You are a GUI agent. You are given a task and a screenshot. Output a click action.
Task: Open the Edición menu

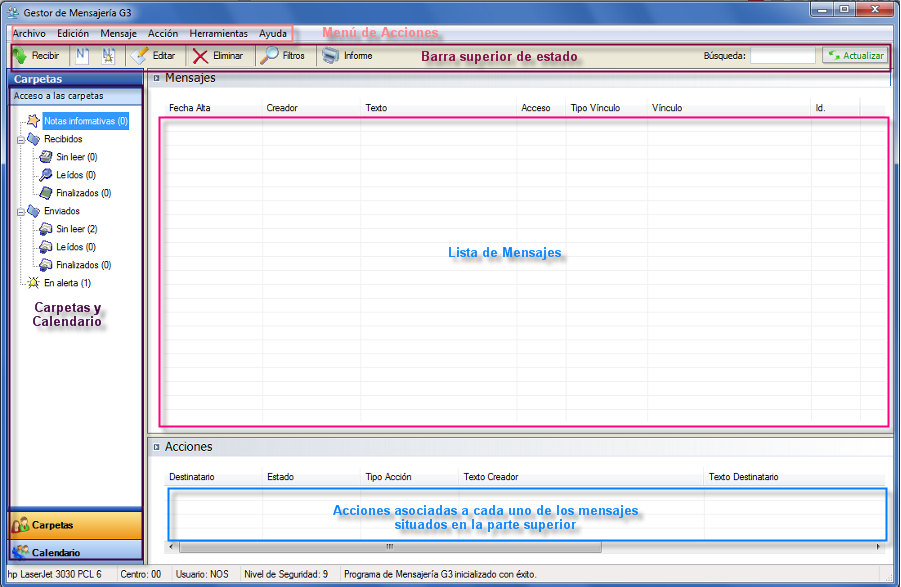click(73, 33)
